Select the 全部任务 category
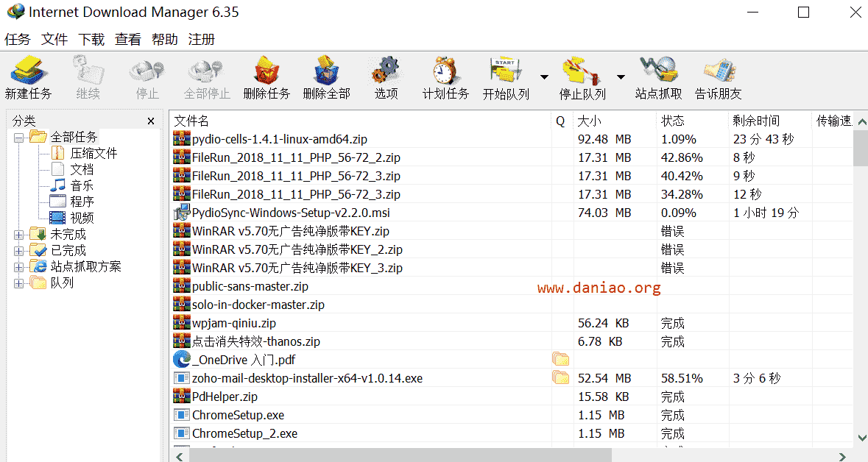Screen dimensions: 868x462 tap(74, 137)
